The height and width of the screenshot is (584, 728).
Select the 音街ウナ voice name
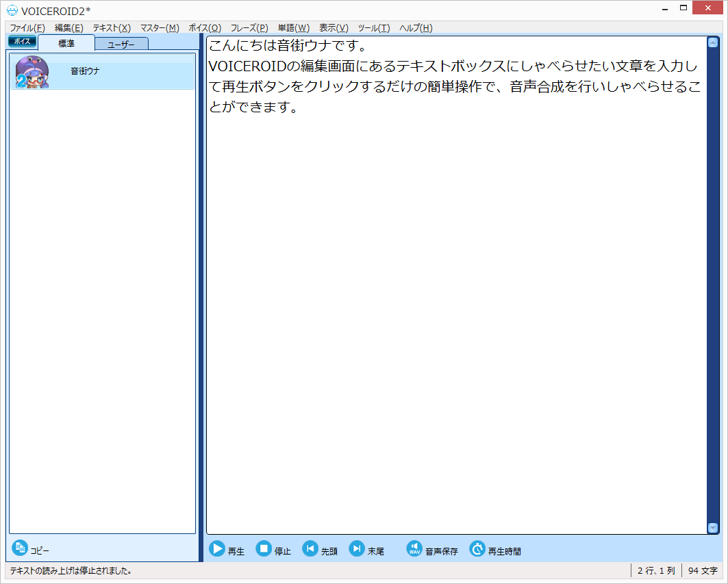tap(85, 71)
